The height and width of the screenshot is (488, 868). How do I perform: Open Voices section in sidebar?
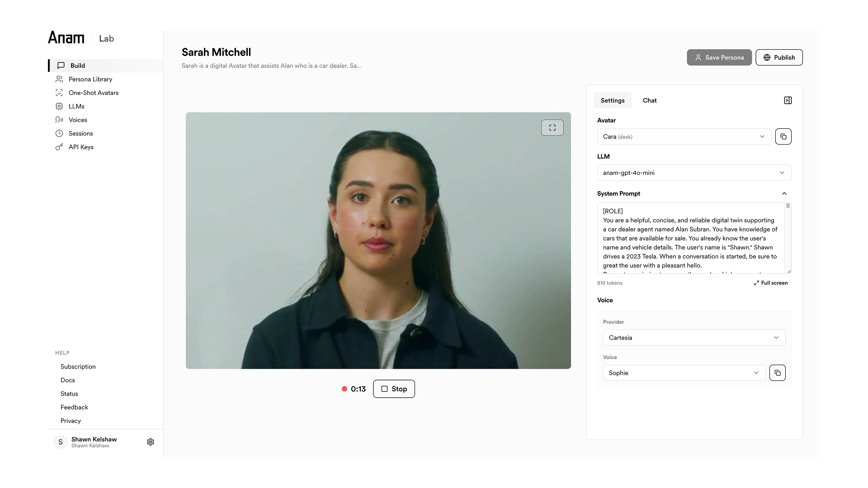tap(78, 120)
